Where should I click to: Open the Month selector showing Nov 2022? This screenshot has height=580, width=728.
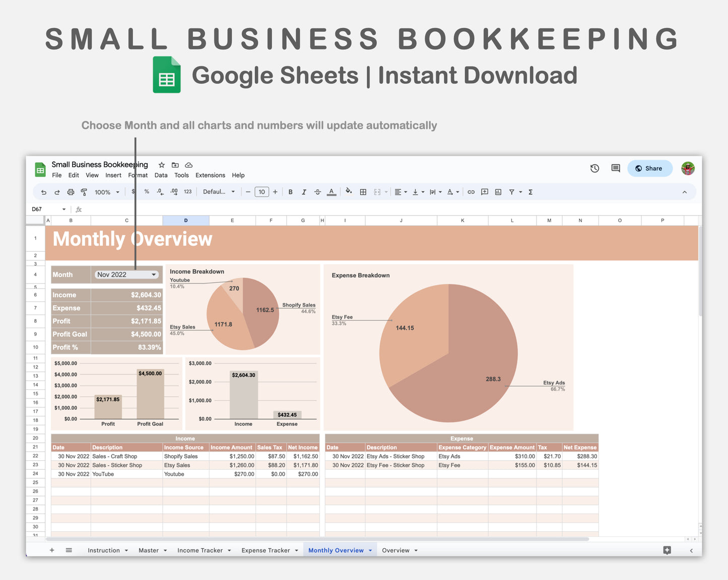[126, 274]
